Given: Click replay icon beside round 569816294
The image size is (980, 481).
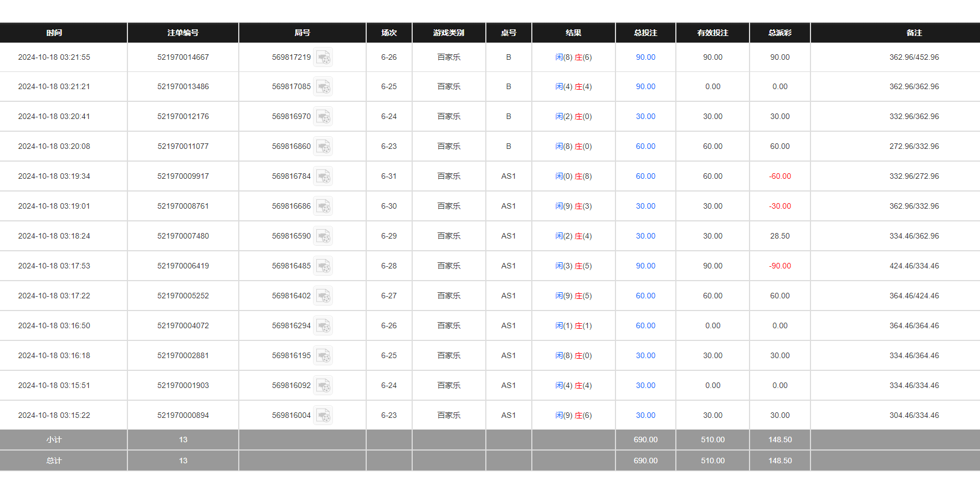Looking at the screenshot, I should [323, 326].
